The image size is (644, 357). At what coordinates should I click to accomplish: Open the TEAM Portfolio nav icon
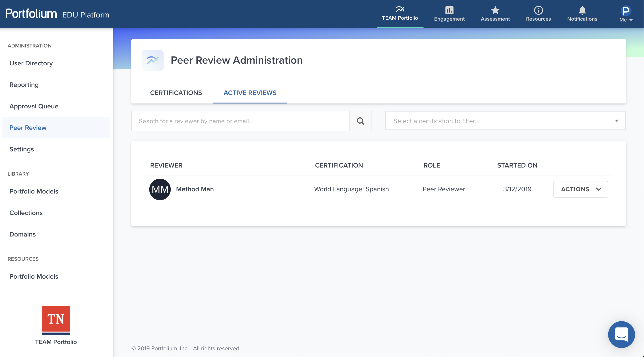(x=400, y=9)
